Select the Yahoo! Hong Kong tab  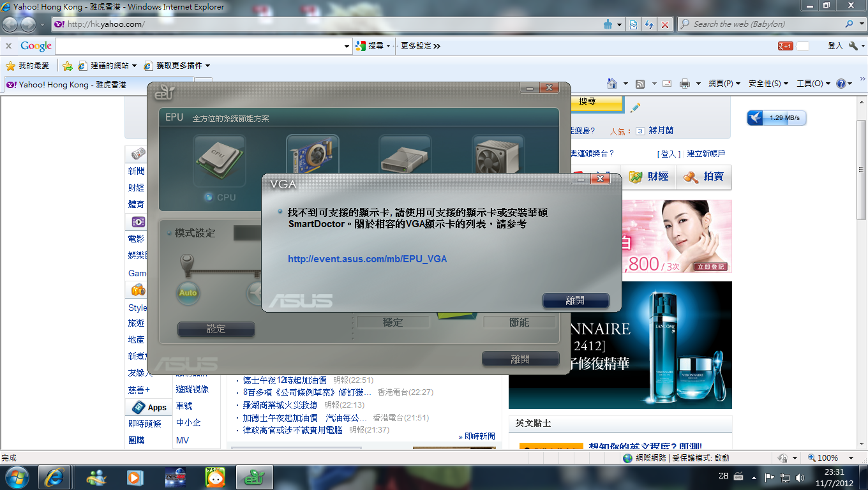pyautogui.click(x=98, y=84)
